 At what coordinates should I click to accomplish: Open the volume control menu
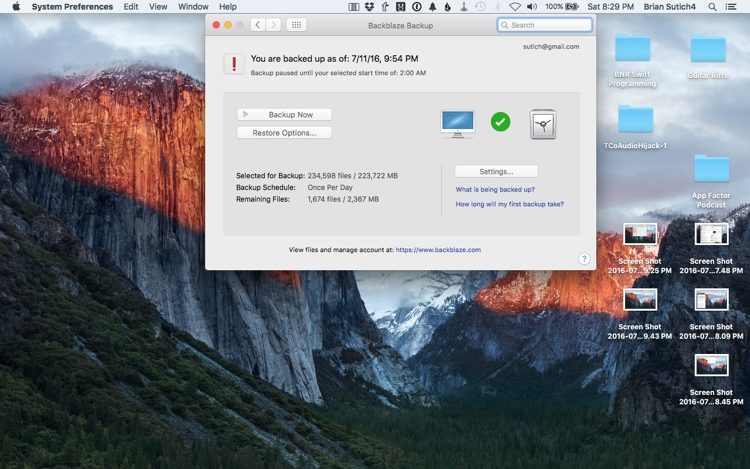(x=532, y=7)
